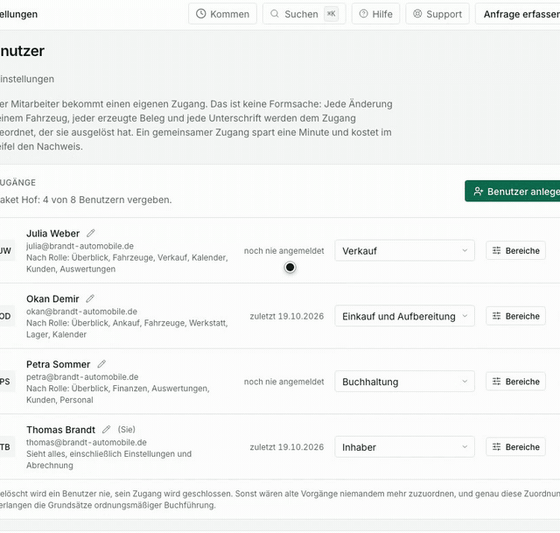560x533 pixels.
Task: Click the name Petra Sommer
Action: pos(58,364)
